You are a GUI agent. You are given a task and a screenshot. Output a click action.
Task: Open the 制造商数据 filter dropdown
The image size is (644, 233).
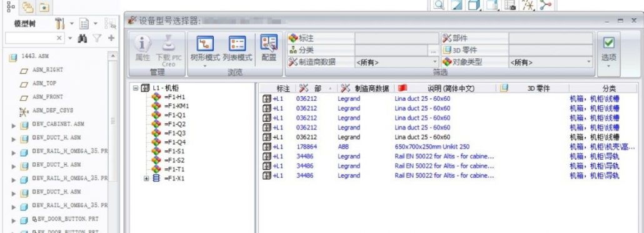coord(435,62)
